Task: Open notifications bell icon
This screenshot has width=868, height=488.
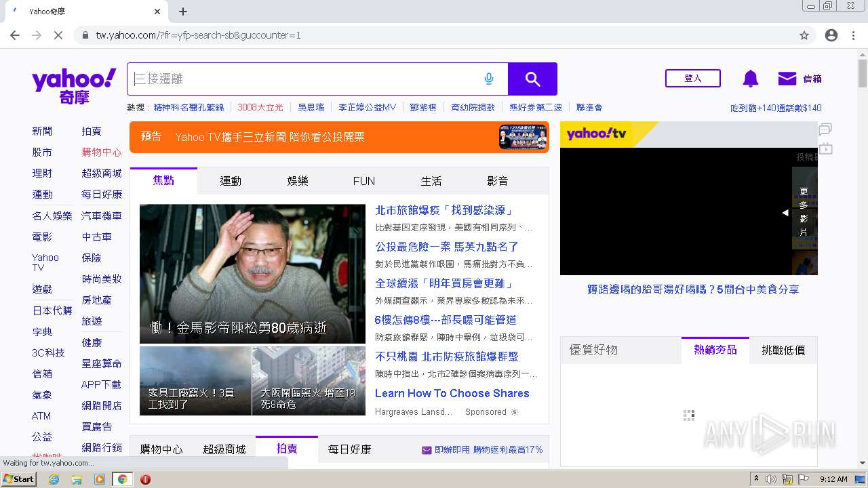Action: [751, 79]
